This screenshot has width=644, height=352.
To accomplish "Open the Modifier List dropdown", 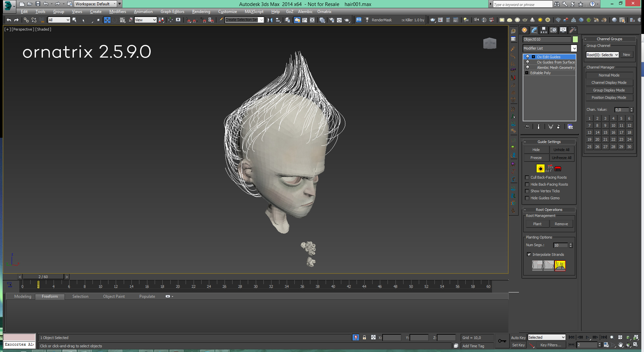I will tap(574, 48).
